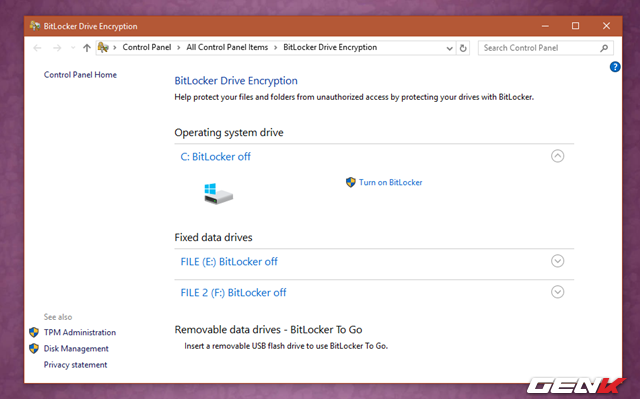The image size is (640, 399).
Task: Click the TPM Administration shield icon
Action: pos(34,332)
